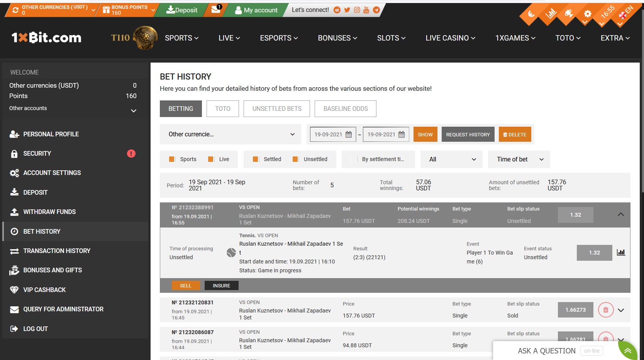
Task: Open the BONUSES menu
Action: pos(337,38)
